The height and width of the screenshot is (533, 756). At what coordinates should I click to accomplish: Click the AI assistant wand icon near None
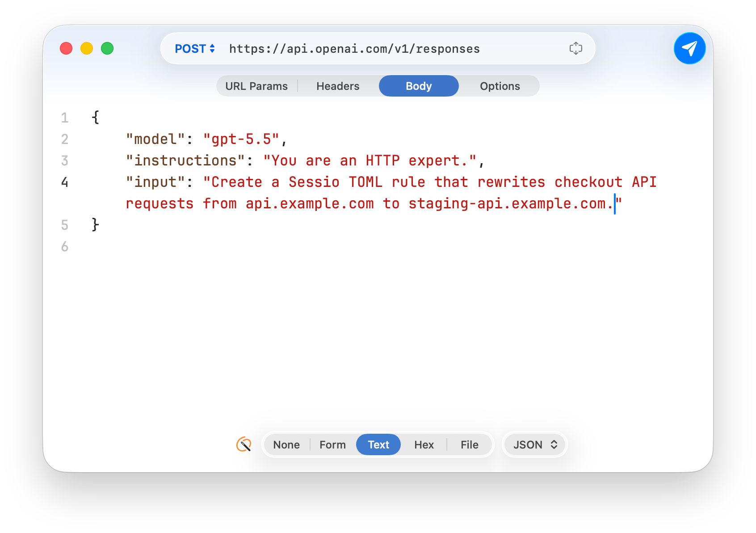point(244,444)
